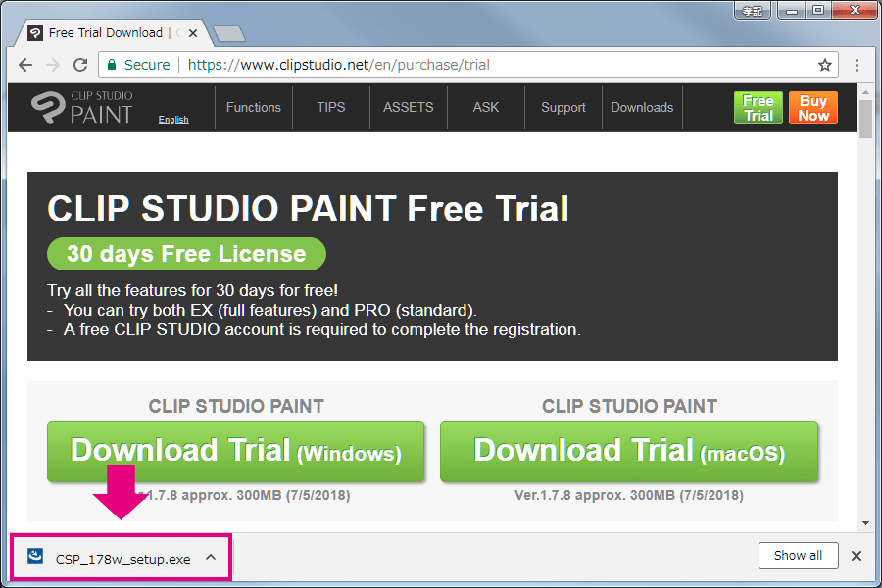Image resolution: width=882 pixels, height=588 pixels.
Task: Reload the current webpage
Action: coord(80,65)
